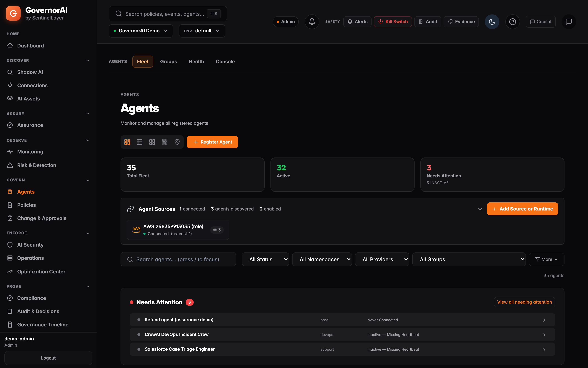The height and width of the screenshot is (368, 588).
Task: Open the Refund agent (assurance demo) row
Action: click(x=342, y=320)
